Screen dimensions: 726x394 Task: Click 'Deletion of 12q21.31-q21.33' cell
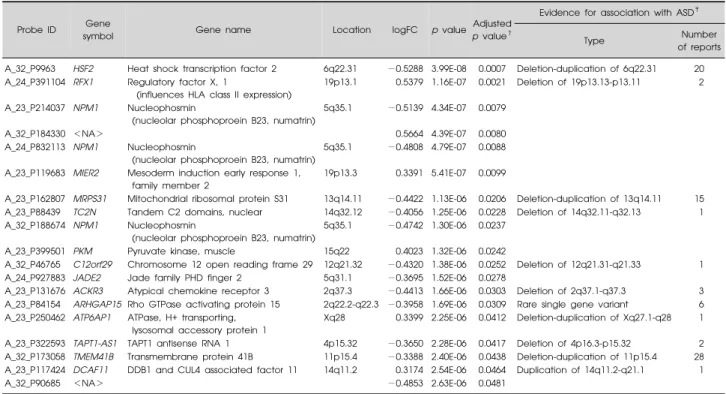(x=578, y=264)
